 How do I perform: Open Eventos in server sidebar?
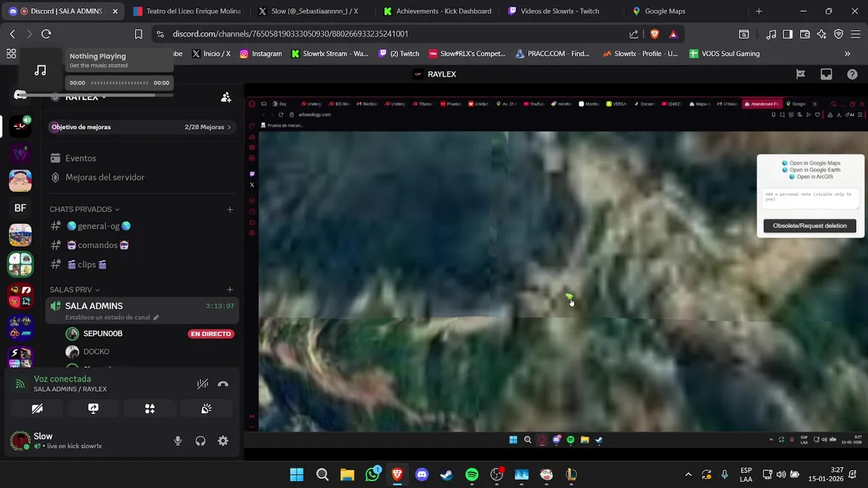point(141,158)
